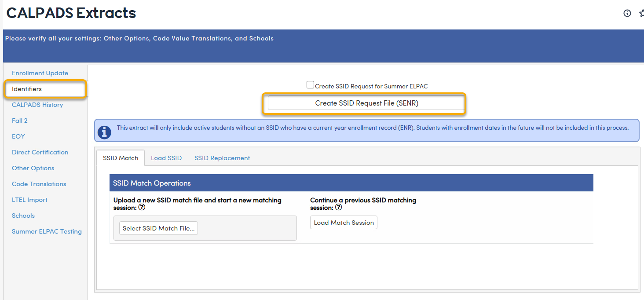Click the SSID Match Operations header
The image size is (644, 300).
coord(351,183)
